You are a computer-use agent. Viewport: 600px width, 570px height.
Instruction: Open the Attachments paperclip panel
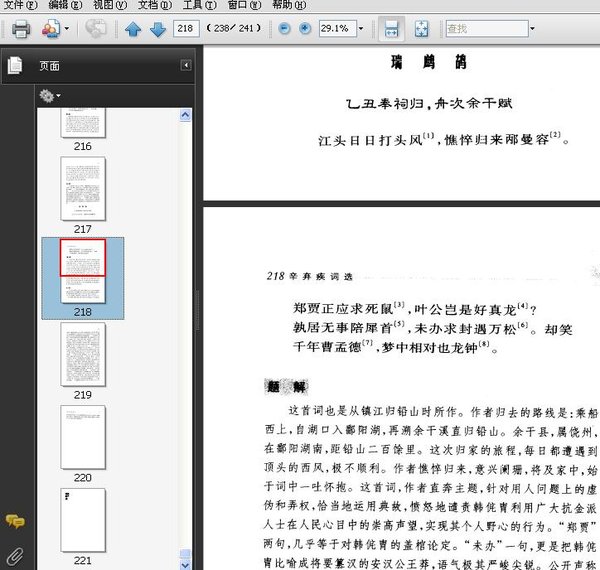(x=15, y=554)
